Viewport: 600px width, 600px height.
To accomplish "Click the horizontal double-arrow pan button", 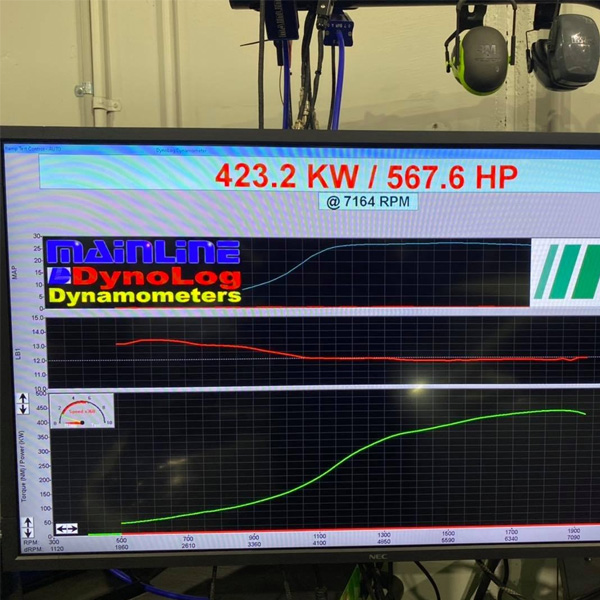I will click(66, 527).
